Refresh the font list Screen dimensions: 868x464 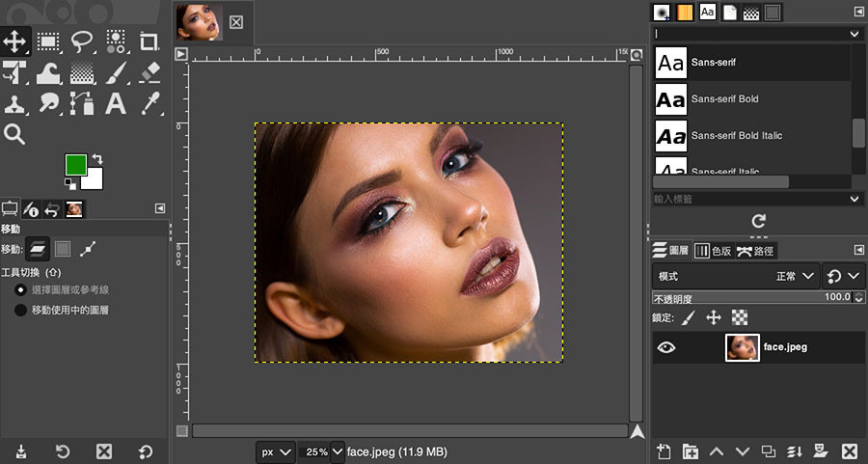(758, 222)
